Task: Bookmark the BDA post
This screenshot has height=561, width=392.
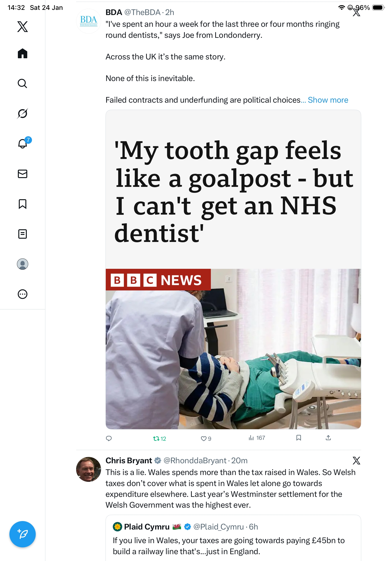Action: click(x=298, y=438)
